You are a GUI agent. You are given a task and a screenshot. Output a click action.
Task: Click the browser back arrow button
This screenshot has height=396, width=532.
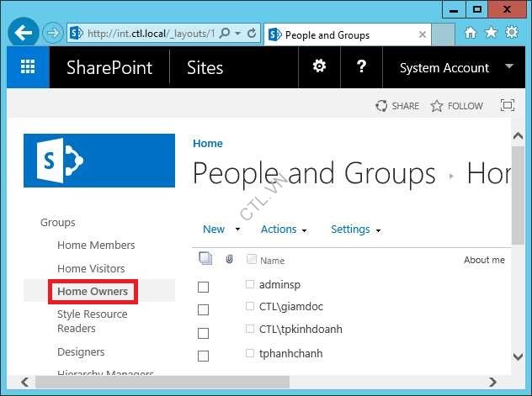coord(23,34)
